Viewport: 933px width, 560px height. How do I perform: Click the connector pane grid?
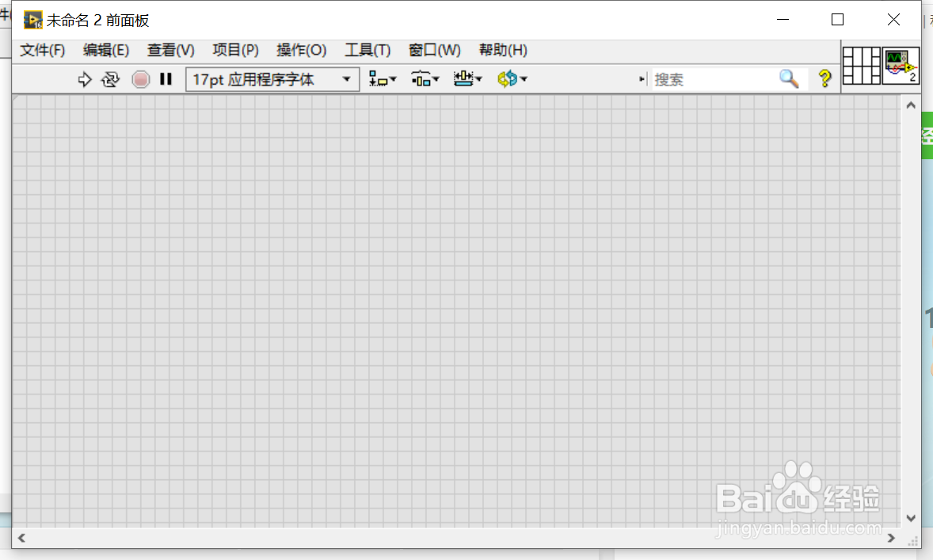(862, 66)
